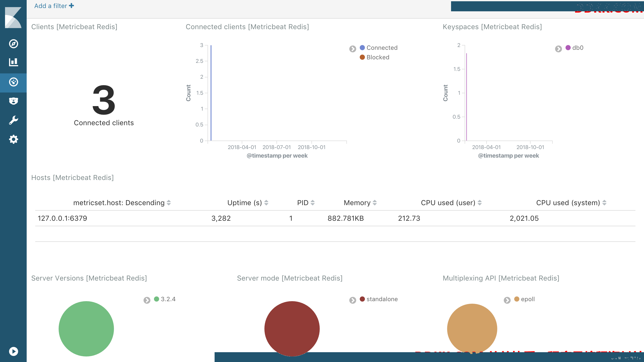Select the Dashboard icon in sidebar
Screen dimensions: 644x362
(x=13, y=82)
